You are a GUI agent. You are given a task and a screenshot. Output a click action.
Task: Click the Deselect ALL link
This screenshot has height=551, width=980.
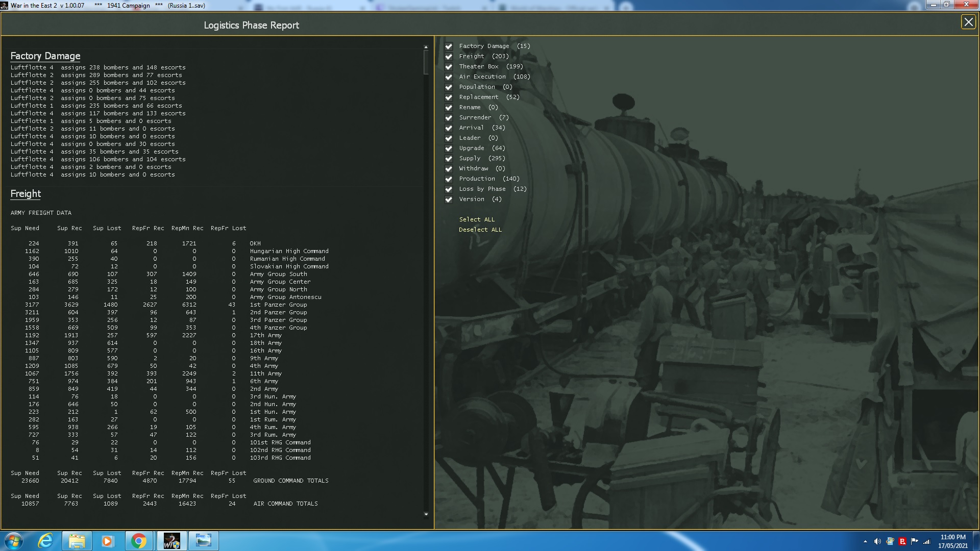(480, 230)
